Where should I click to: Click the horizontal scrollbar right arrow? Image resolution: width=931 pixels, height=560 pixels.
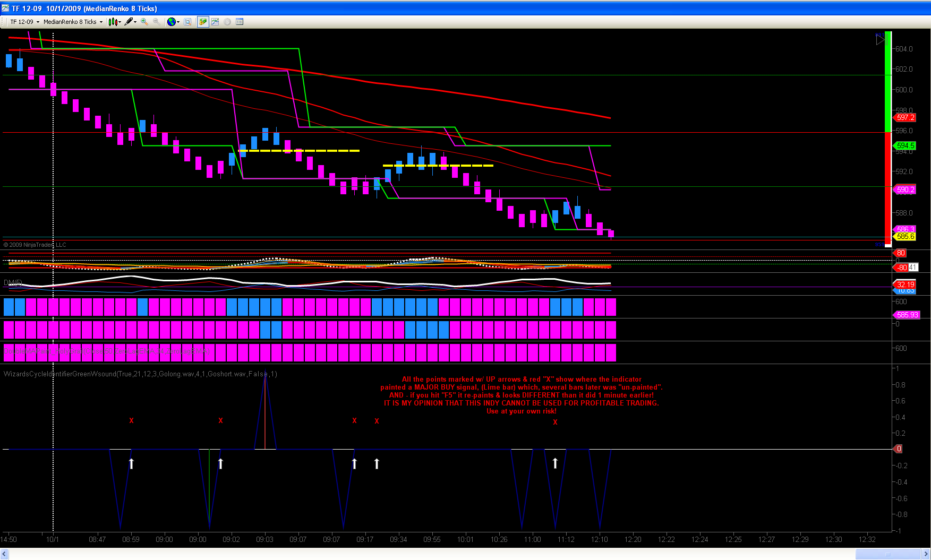pos(926,554)
